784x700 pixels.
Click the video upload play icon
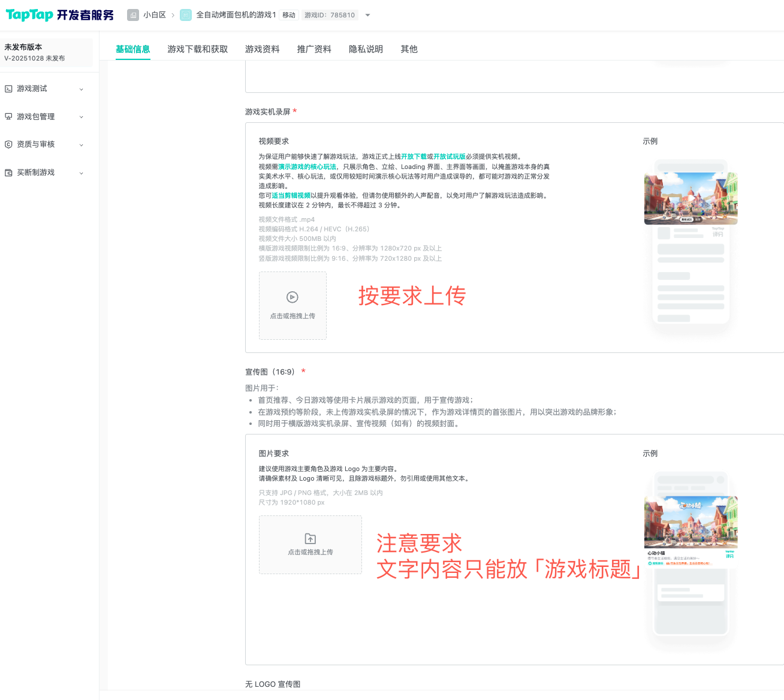point(293,297)
